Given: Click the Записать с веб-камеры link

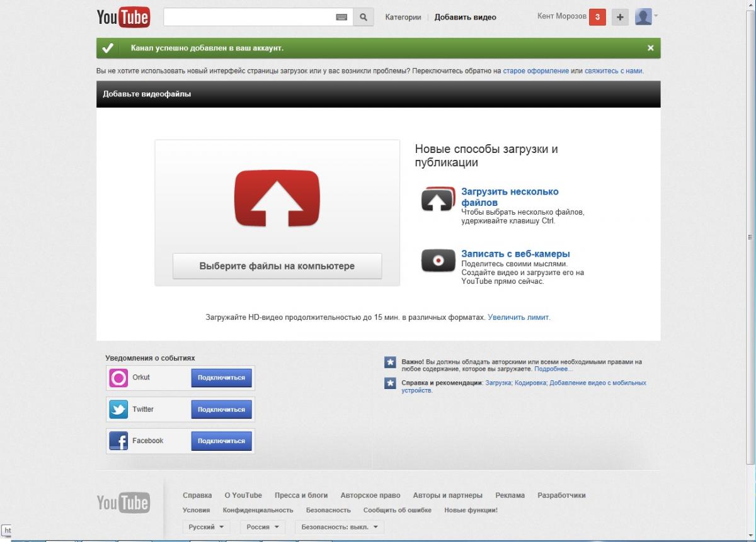Looking at the screenshot, I should coord(515,254).
